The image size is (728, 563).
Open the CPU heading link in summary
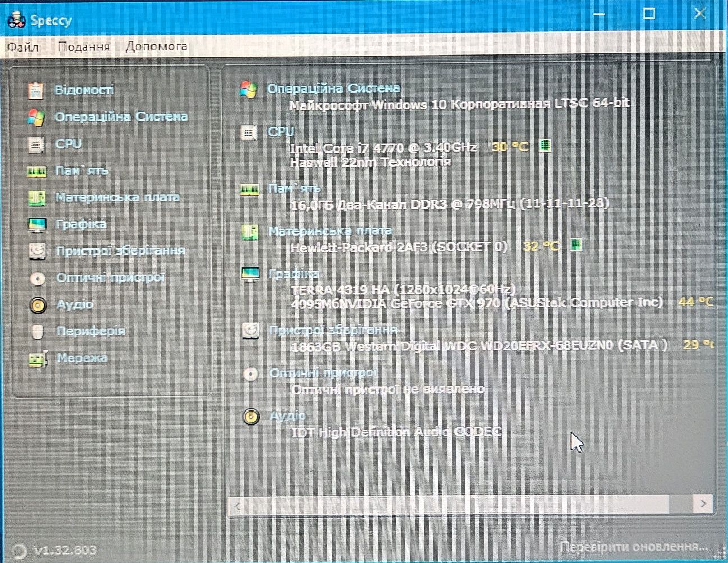click(x=281, y=132)
